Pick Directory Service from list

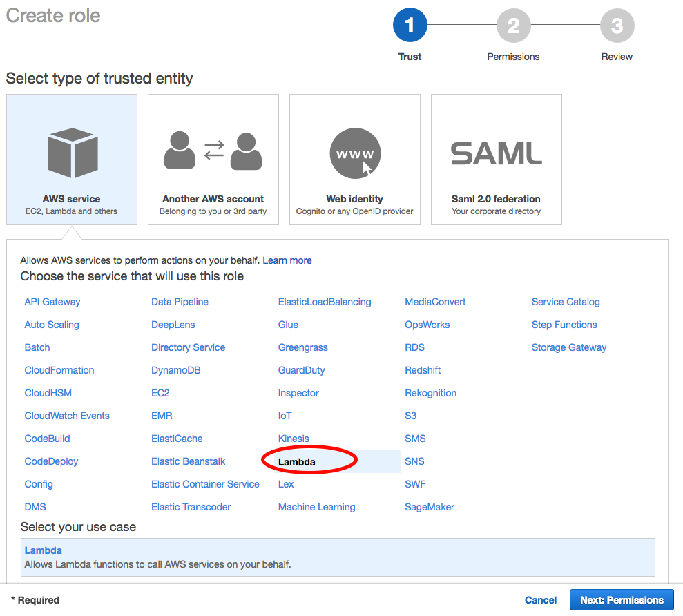click(x=188, y=347)
